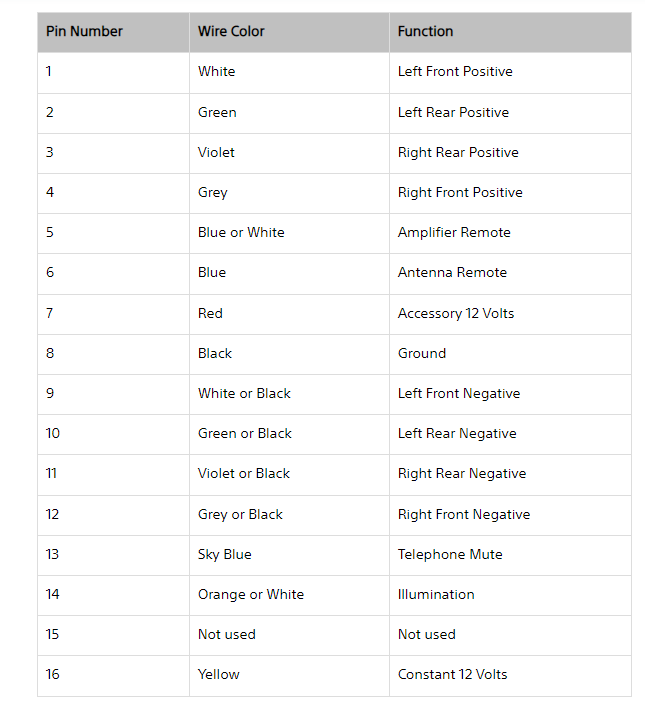645x723 pixels.
Task: Select the Left Front Positive cell
Action: 510,72
